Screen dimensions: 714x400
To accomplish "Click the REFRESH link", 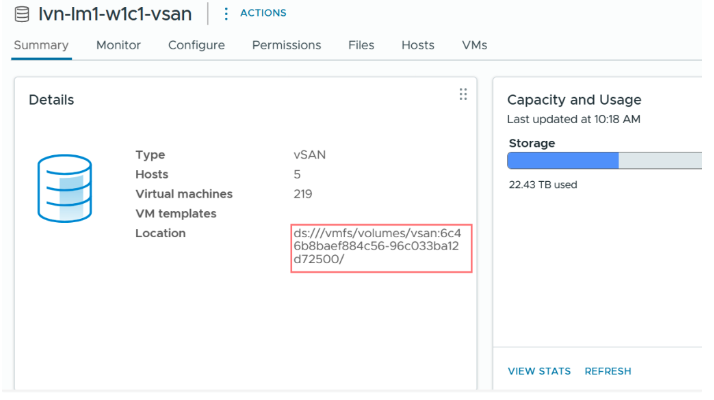I will point(608,371).
